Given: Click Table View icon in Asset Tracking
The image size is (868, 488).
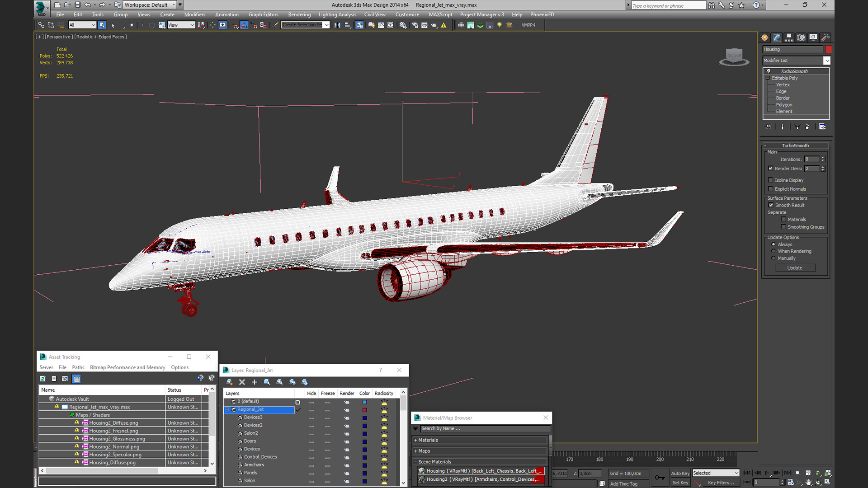Looking at the screenshot, I should click(77, 379).
